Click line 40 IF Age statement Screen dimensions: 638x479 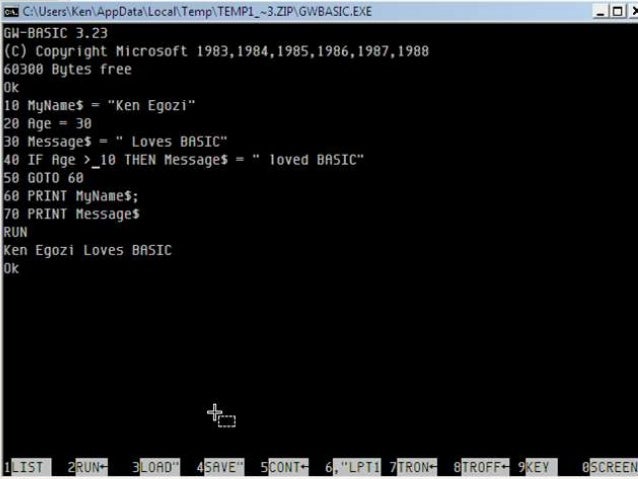[184, 160]
